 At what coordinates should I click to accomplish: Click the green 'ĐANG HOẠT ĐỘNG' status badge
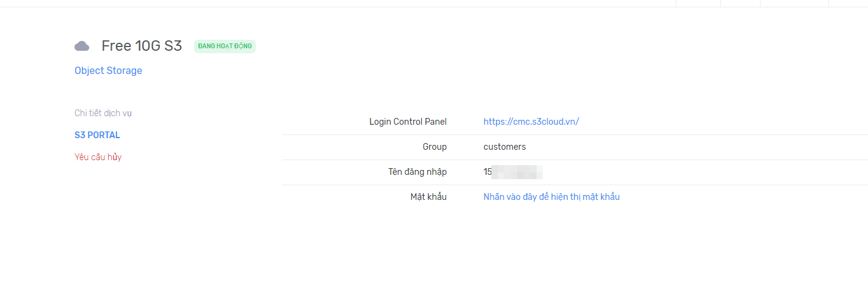225,46
